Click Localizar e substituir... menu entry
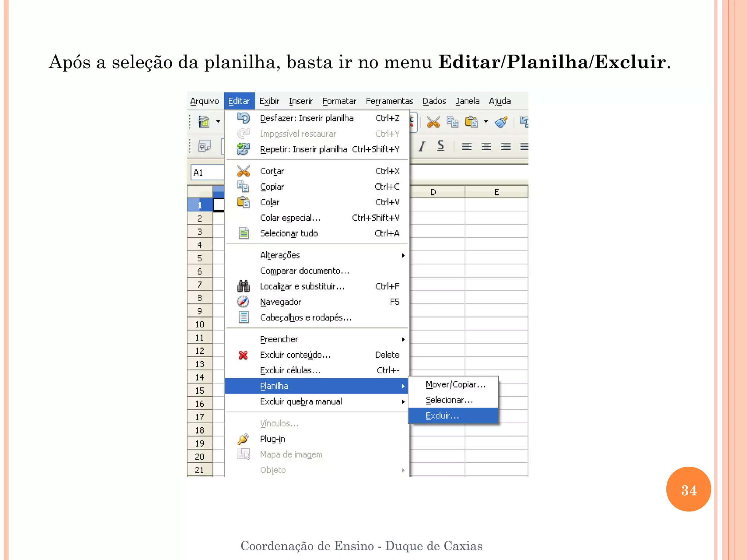This screenshot has width=747, height=560. [x=302, y=287]
